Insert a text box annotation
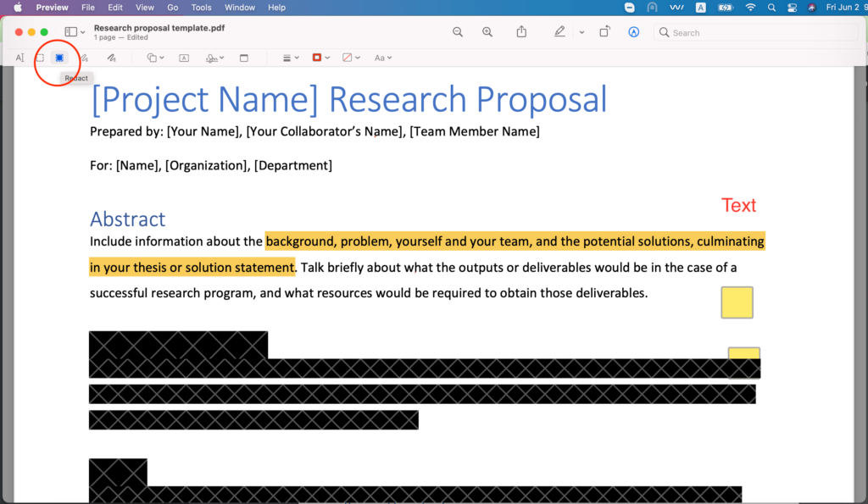Viewport: 868px width, 504px height. point(184,58)
